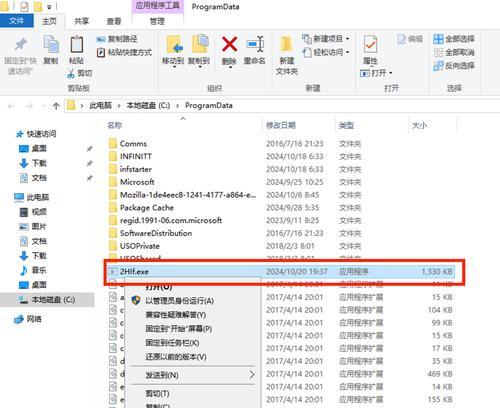Switch to the View (查看) ribbon tab
Image resolution: width=500 pixels, height=408 pixels.
[114, 21]
